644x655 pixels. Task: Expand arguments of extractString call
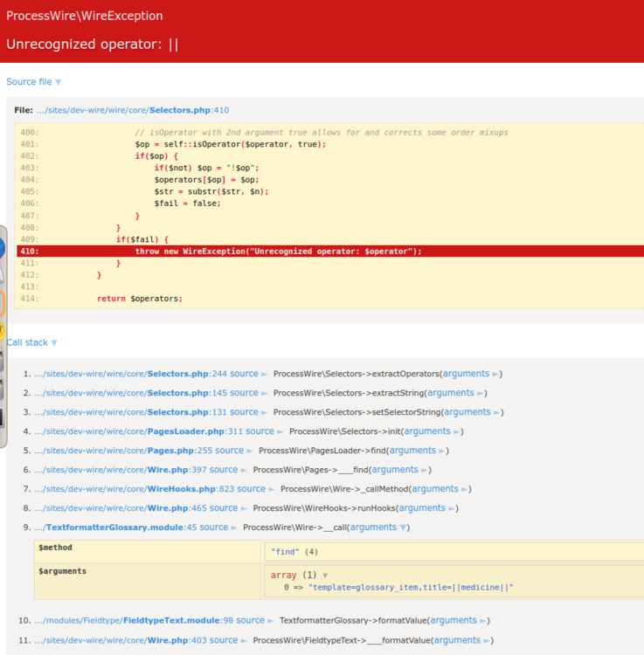(455, 393)
